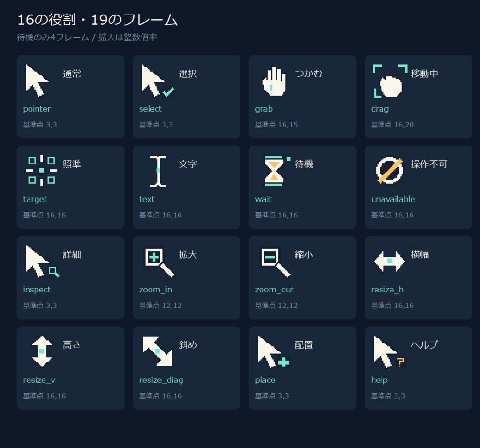Click the zoom_out magnifier minus icon
The image size is (480, 448).
point(275,262)
